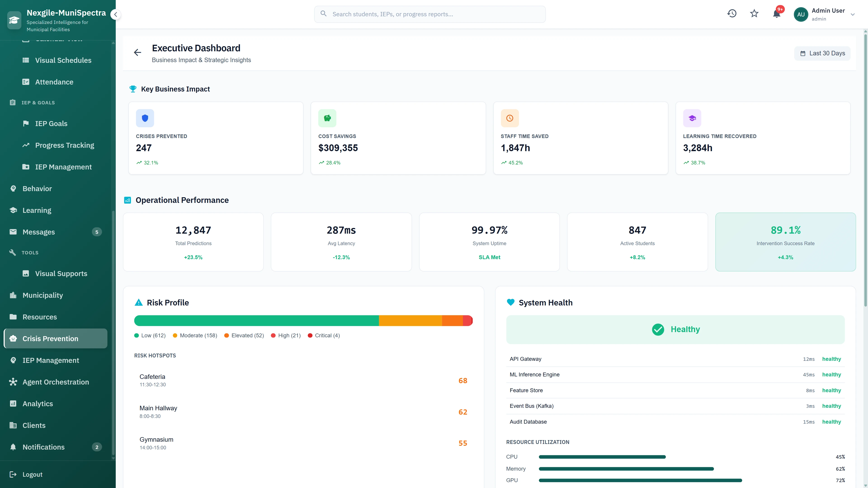Open the Last 30 Days date filter
Viewport: 868px width, 488px height.
click(x=822, y=53)
